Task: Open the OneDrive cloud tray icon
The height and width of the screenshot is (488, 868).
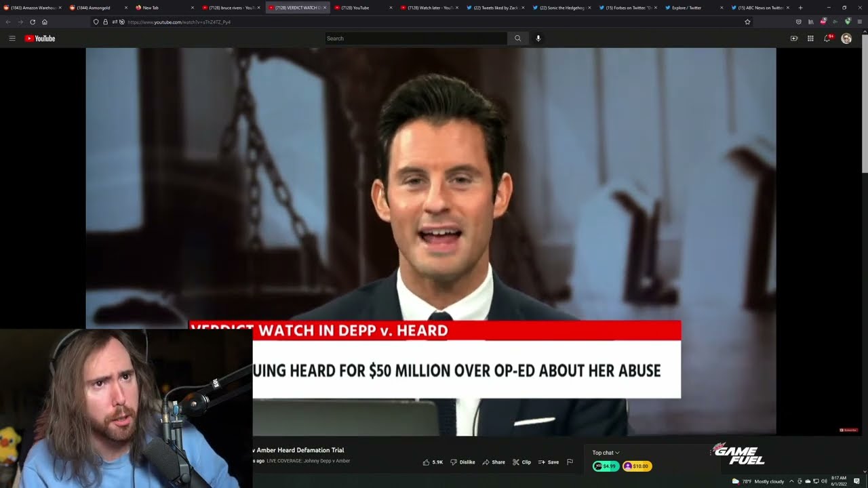Action: point(807,481)
